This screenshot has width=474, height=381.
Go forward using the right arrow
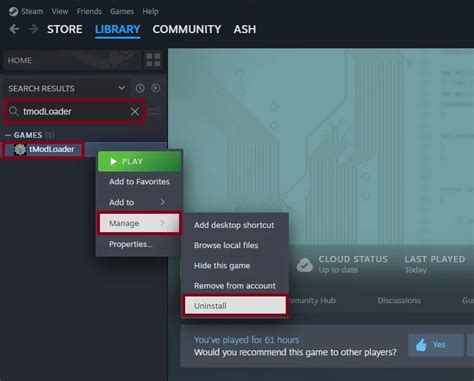coord(33,29)
